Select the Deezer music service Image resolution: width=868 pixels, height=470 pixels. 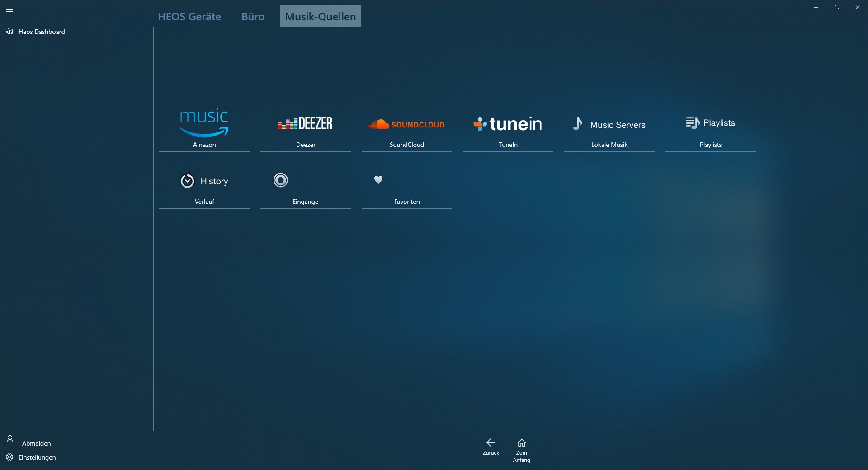(306, 128)
